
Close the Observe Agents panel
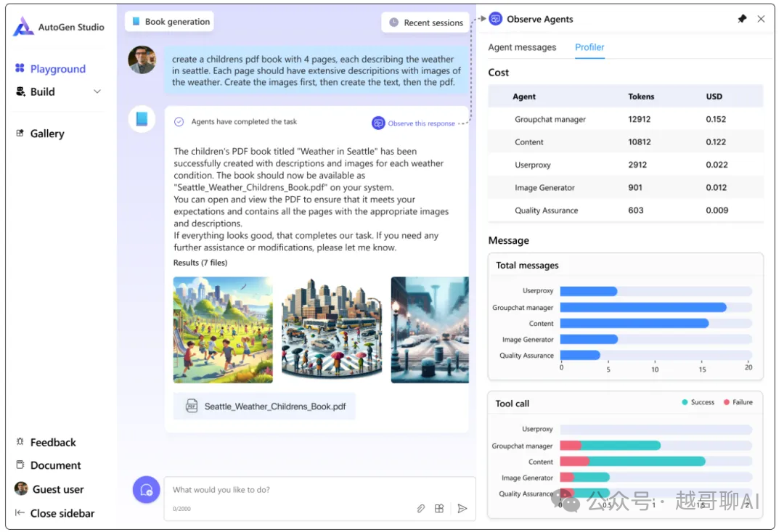[761, 19]
